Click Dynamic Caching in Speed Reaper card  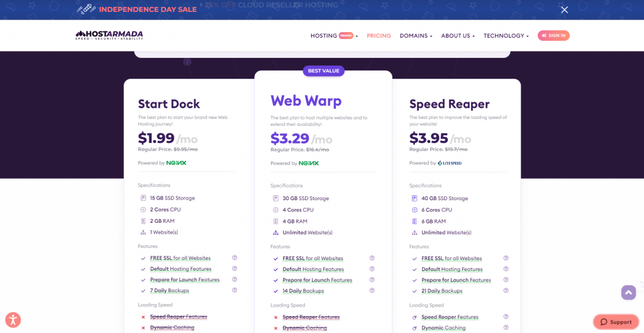pyautogui.click(x=443, y=328)
